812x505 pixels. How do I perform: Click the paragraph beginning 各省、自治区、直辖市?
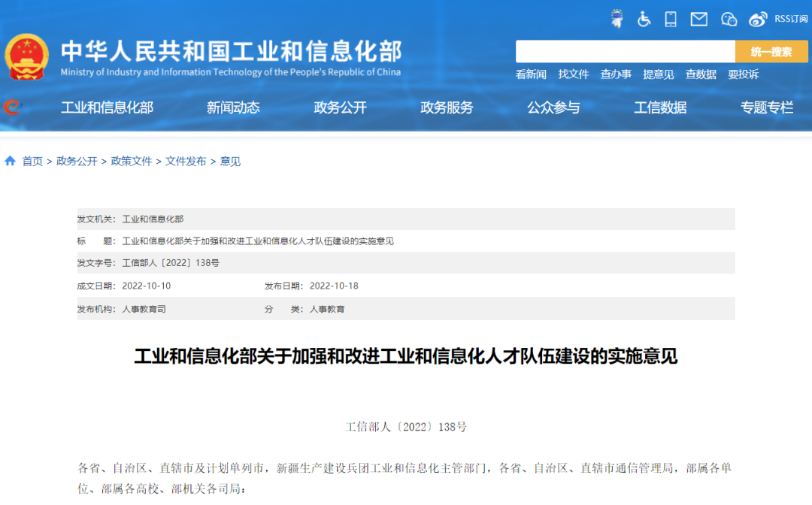pos(404,479)
